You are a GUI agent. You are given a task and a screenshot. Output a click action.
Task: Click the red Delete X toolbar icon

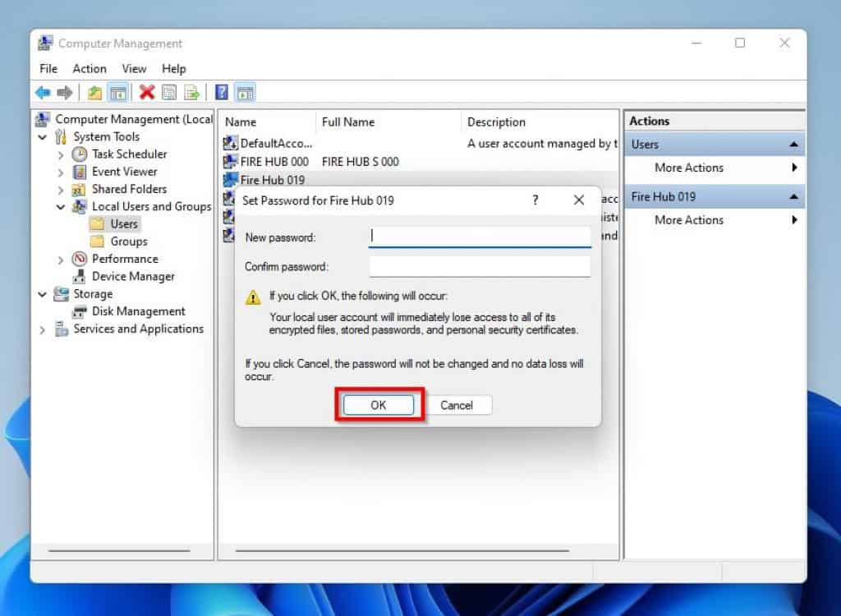coord(146,93)
